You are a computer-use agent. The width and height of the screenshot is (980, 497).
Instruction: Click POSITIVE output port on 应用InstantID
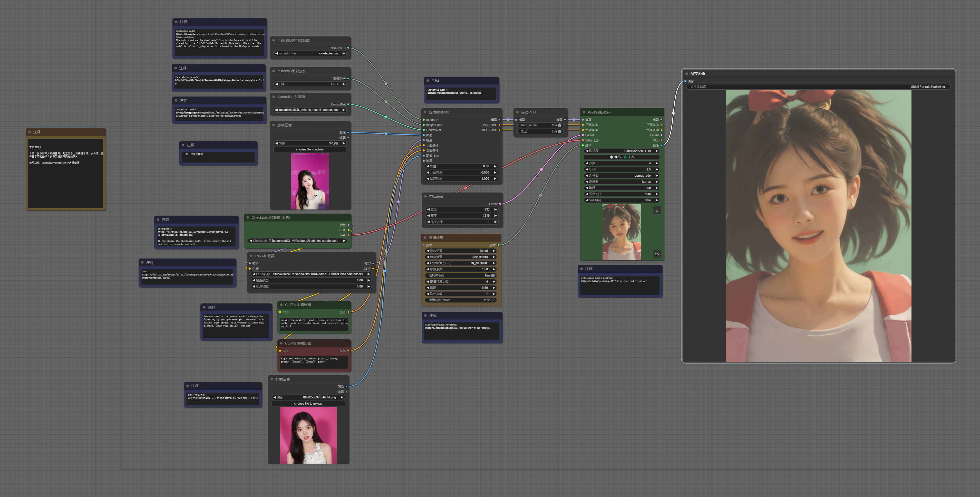500,125
